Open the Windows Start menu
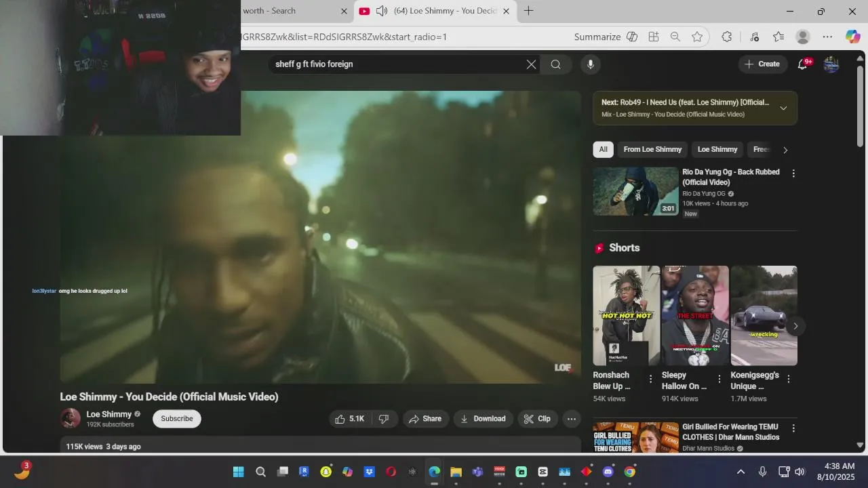Viewport: 868px width, 488px height. [239, 472]
